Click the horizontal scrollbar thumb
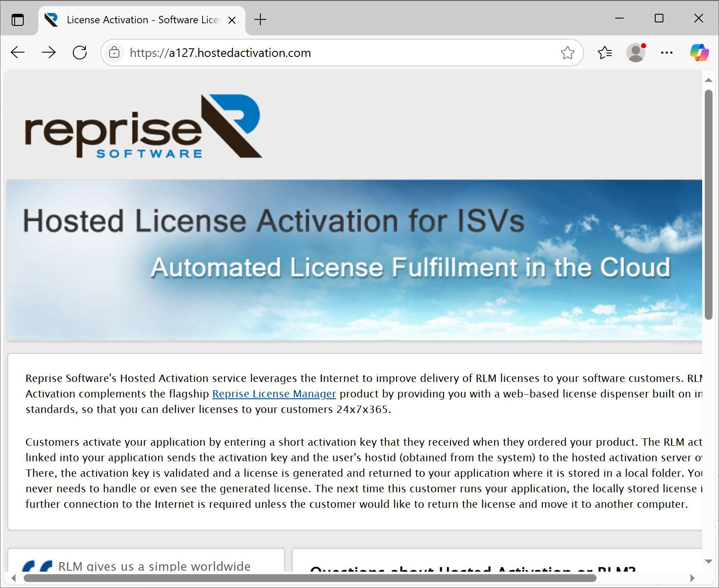 coord(310,578)
